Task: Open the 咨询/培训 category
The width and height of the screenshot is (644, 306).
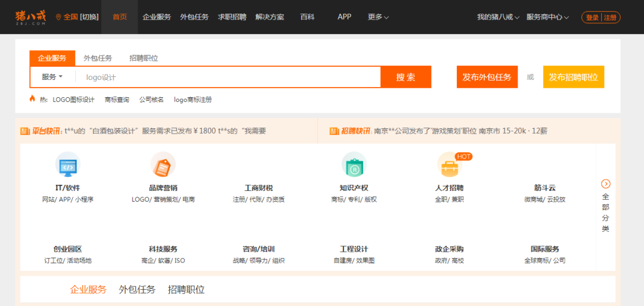Action: click(x=259, y=249)
